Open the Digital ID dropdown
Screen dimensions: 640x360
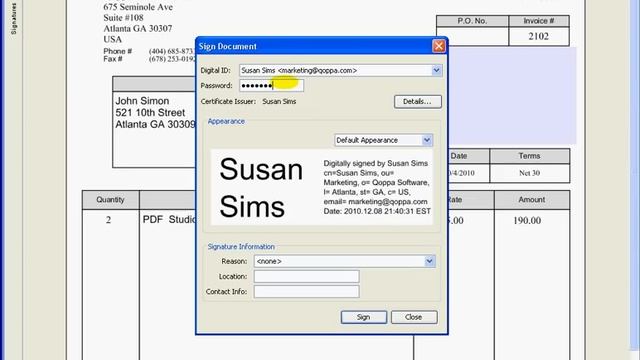point(436,70)
